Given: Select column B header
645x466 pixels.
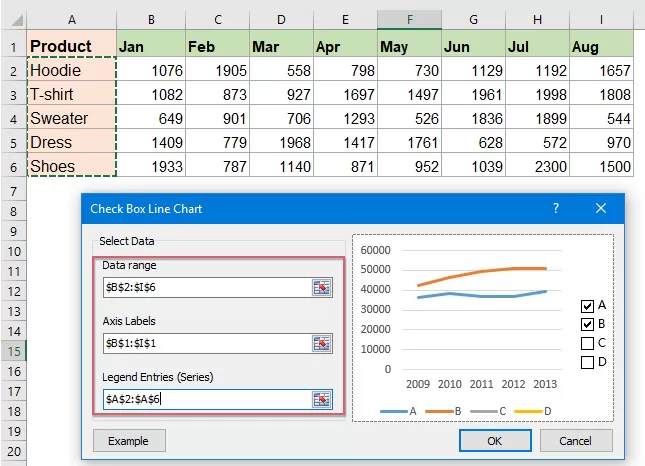Looking at the screenshot, I should (x=151, y=20).
